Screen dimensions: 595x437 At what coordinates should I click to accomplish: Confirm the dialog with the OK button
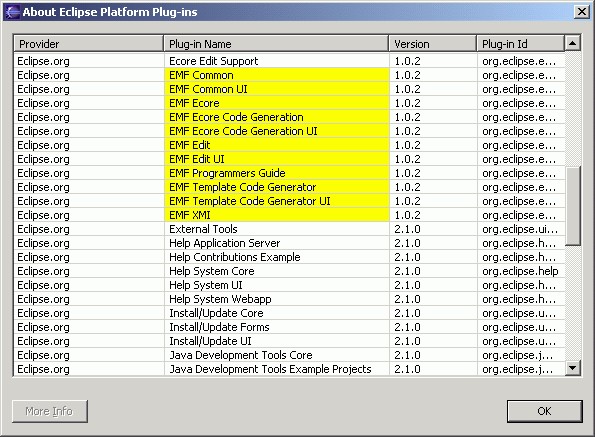click(545, 411)
